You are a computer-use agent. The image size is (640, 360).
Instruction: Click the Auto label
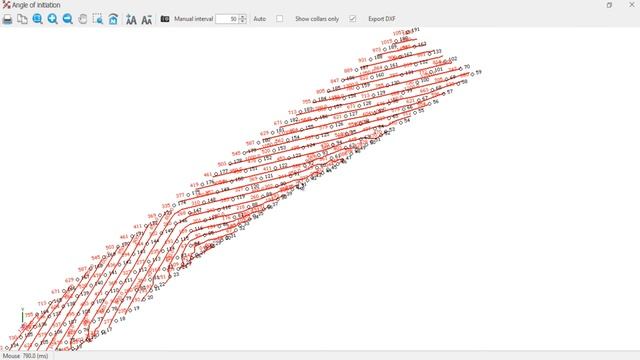(260, 19)
